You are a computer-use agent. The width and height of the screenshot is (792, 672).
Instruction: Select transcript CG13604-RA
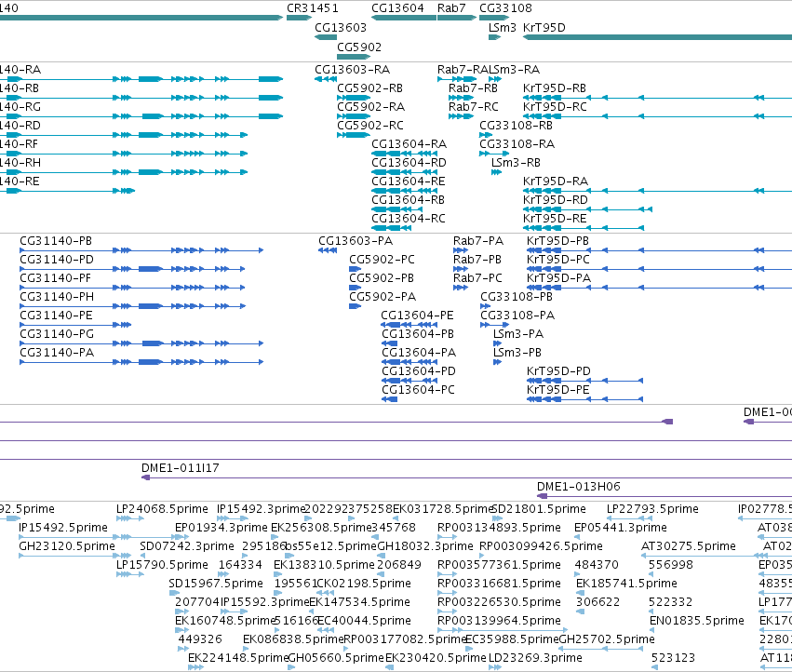[404, 154]
